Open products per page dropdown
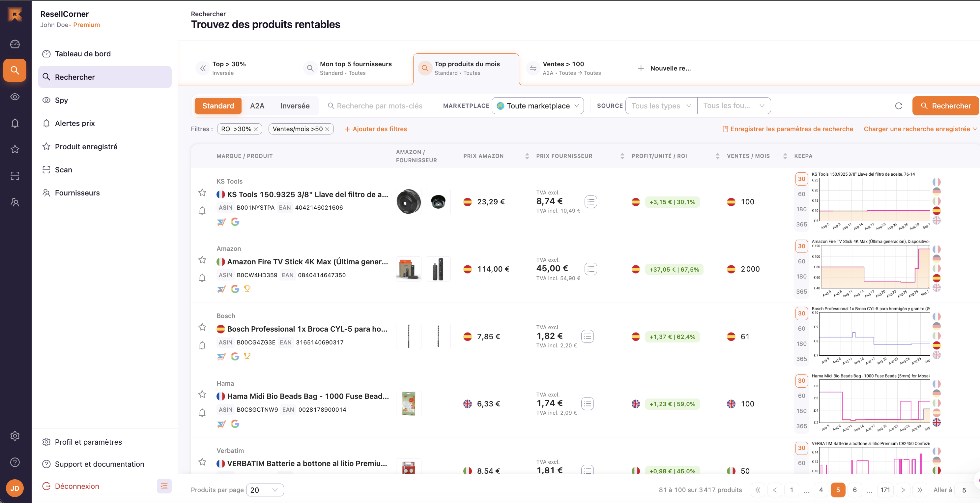The width and height of the screenshot is (980, 503). [x=265, y=490]
